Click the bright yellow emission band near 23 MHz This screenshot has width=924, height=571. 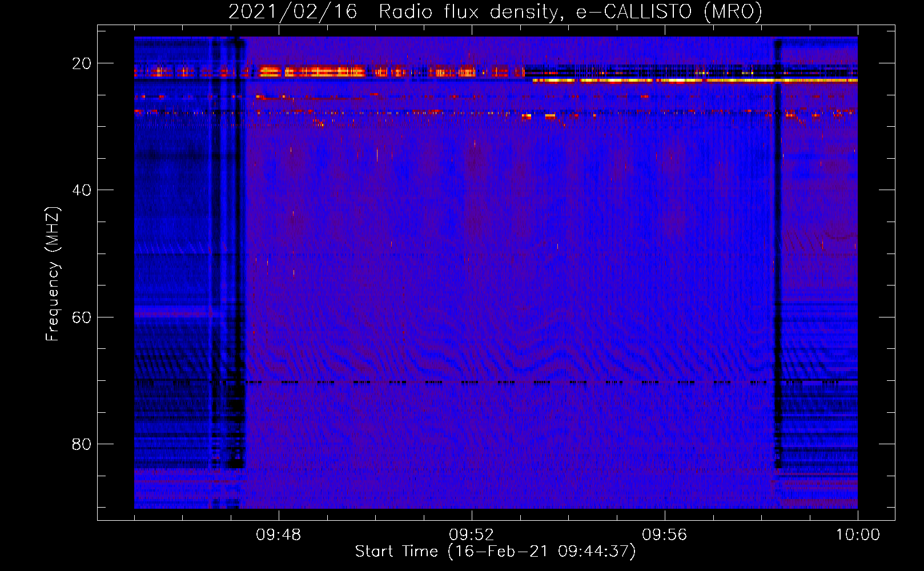[x=695, y=81]
